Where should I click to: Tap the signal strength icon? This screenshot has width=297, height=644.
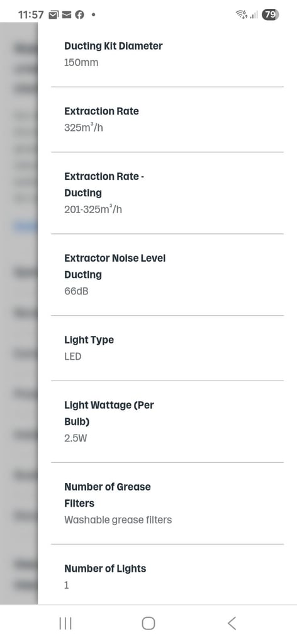click(x=254, y=15)
